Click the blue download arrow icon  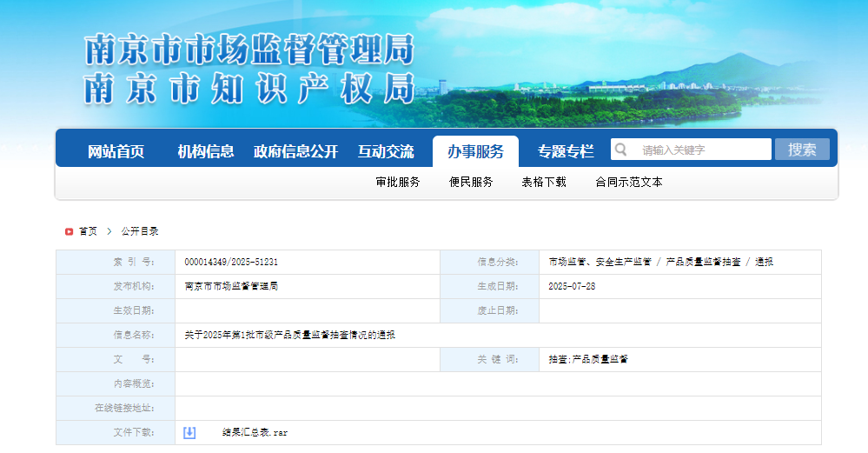tap(189, 432)
